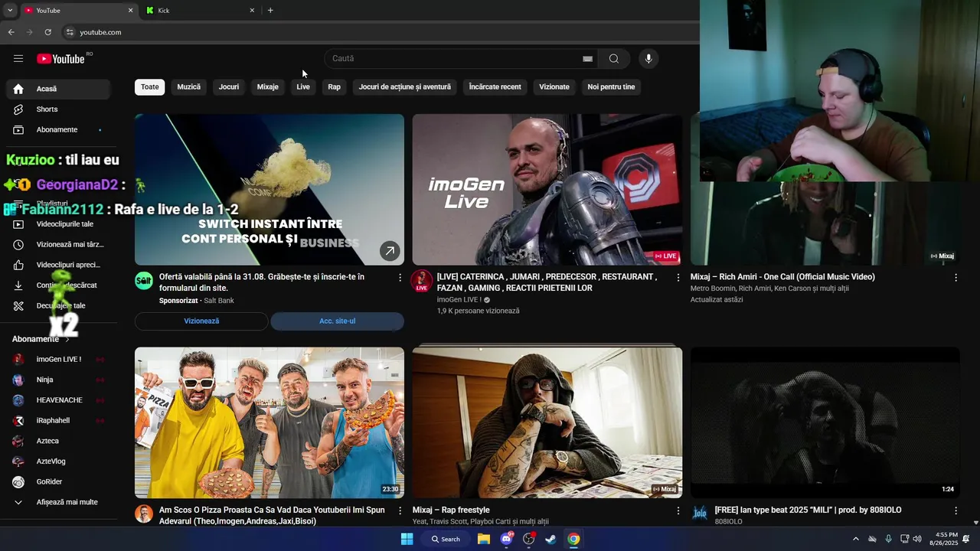Select the Muzică filter chip

[x=189, y=87]
